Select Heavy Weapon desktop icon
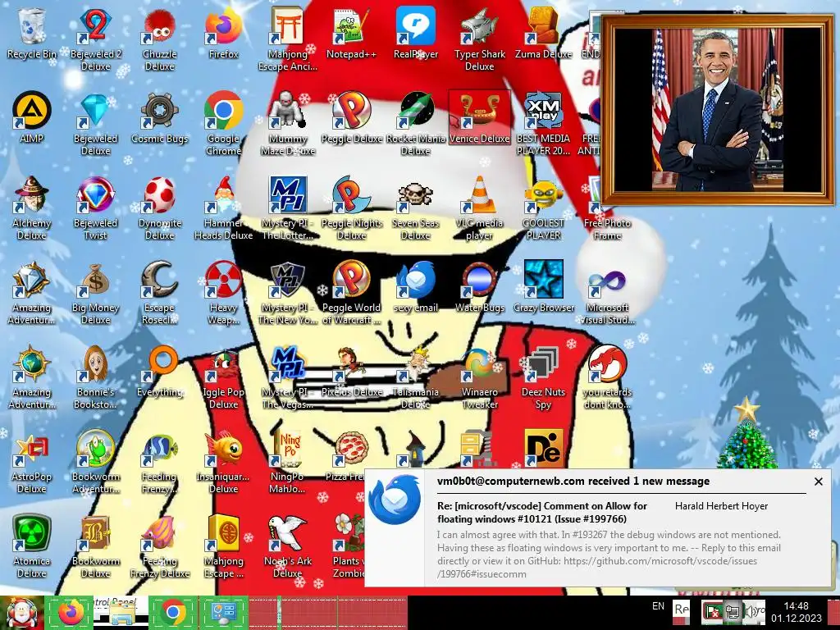Image resolution: width=840 pixels, height=630 pixels. 223,293
